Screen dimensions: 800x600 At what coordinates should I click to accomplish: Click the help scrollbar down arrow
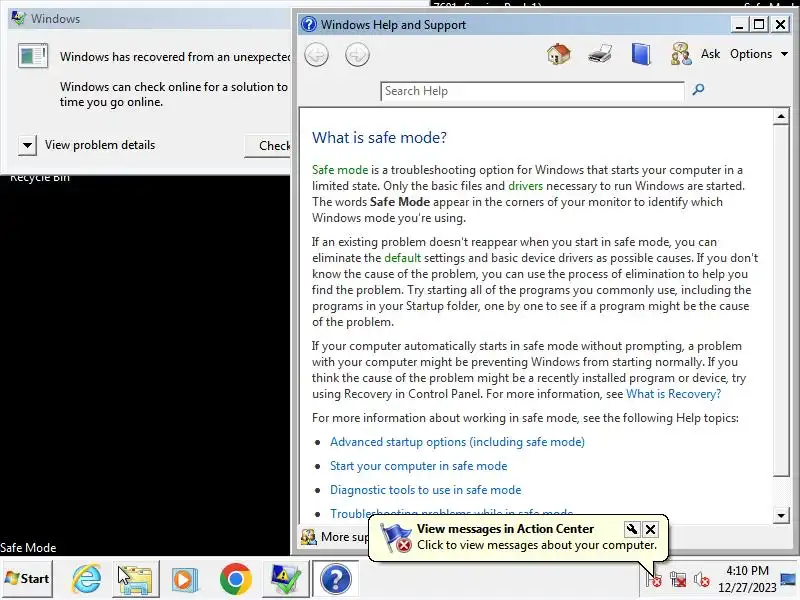point(781,515)
